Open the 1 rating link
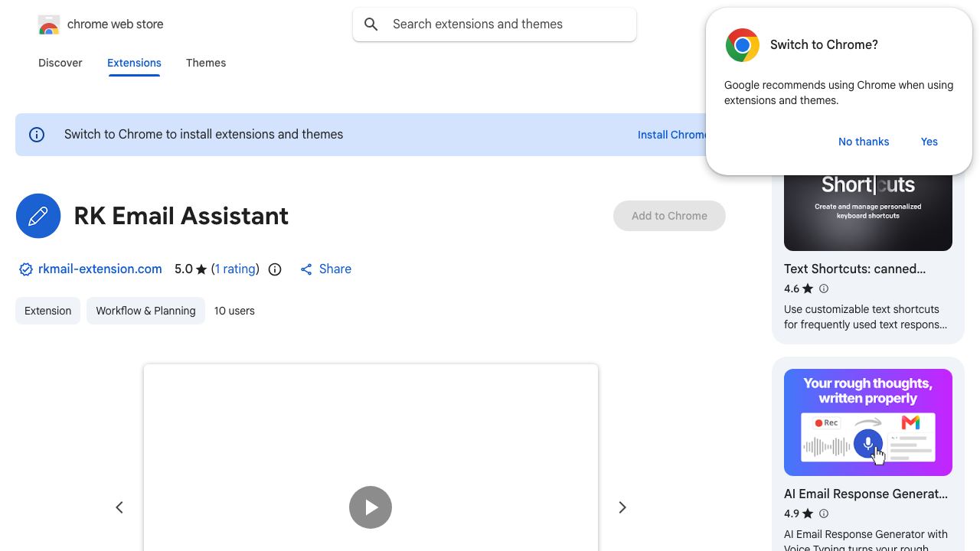Screen dimensions: 980x551 pos(235,269)
